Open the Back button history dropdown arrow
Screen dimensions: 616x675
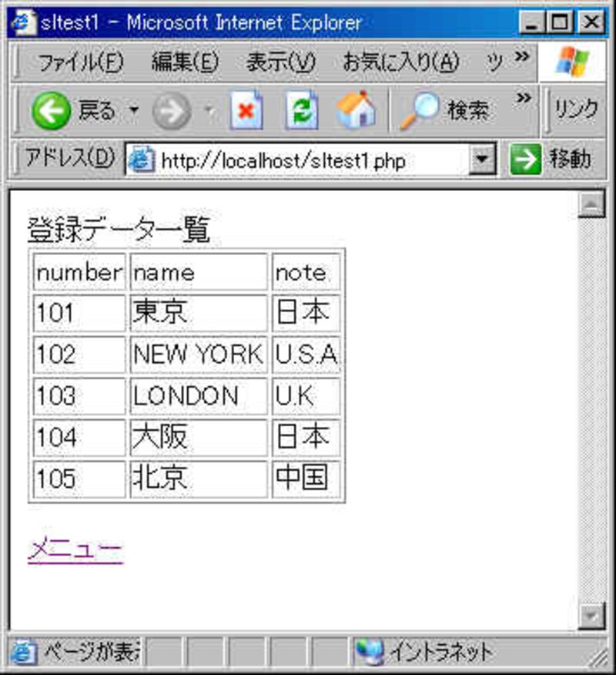tap(134, 110)
